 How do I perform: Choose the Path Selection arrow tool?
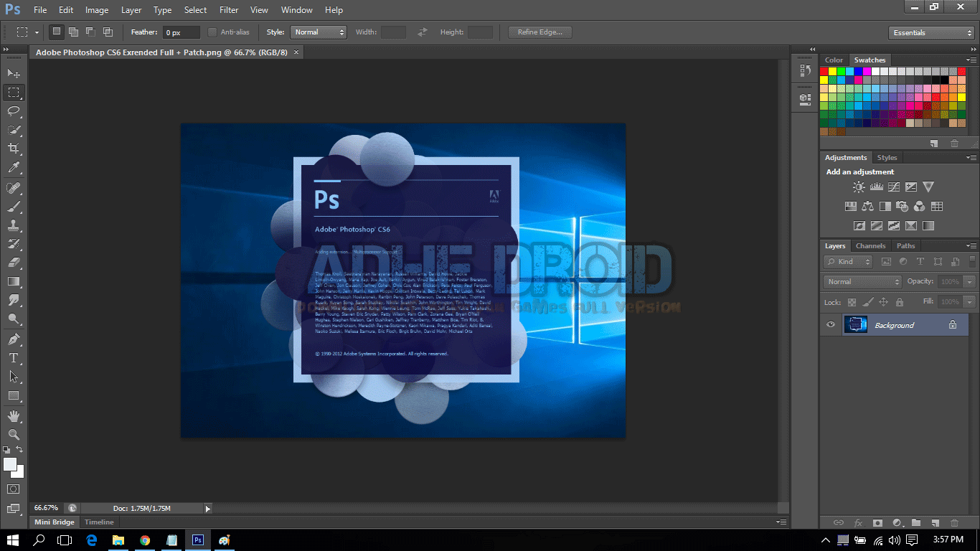pyautogui.click(x=14, y=377)
